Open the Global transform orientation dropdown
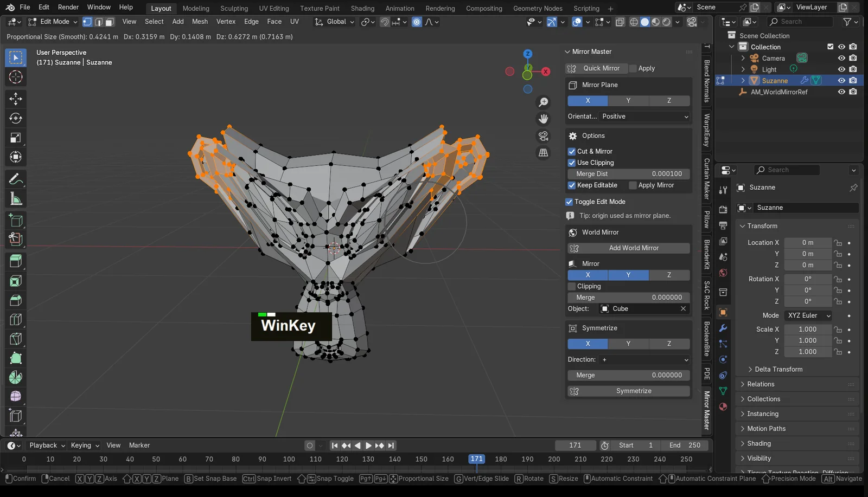The height and width of the screenshot is (497, 868). click(x=333, y=22)
